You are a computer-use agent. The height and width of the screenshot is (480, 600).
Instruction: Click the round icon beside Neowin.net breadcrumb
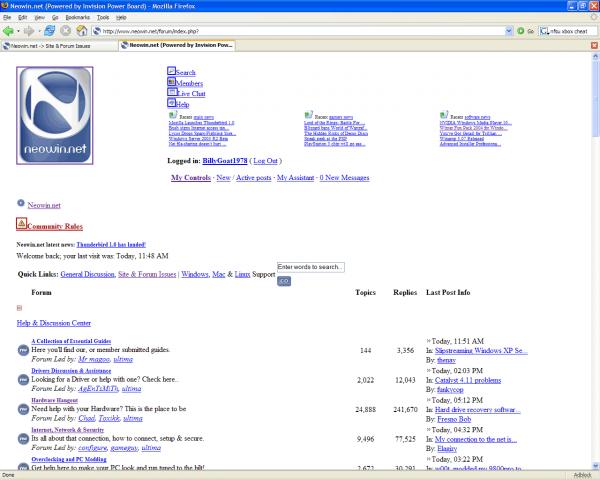pos(21,203)
